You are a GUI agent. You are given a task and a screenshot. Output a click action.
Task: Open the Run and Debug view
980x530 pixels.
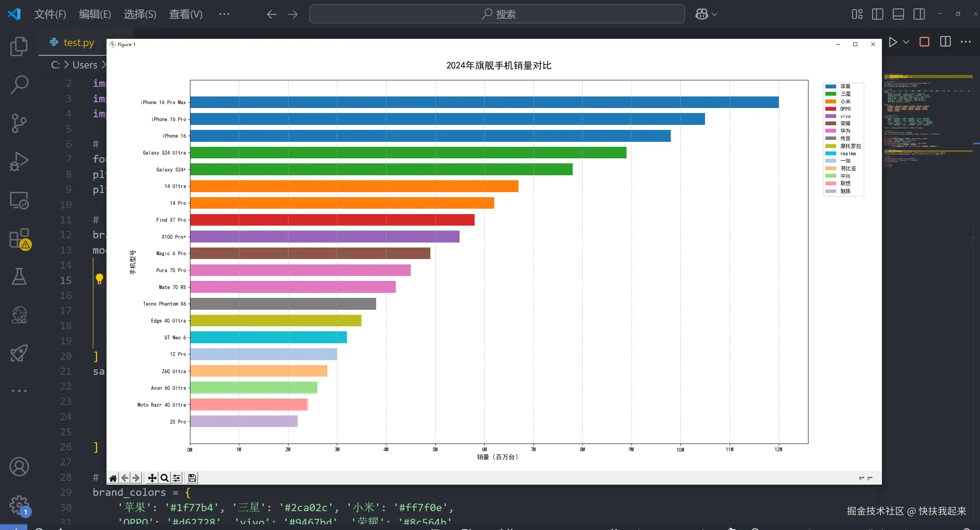click(19, 161)
